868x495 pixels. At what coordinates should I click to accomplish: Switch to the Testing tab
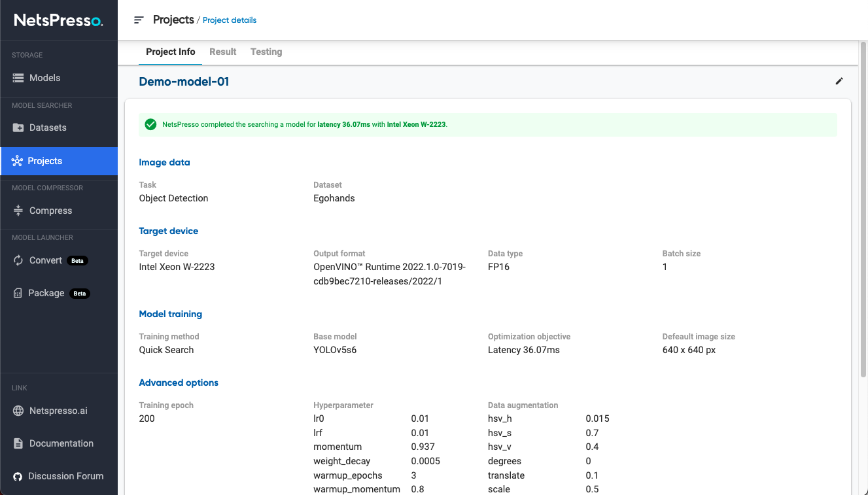[266, 52]
